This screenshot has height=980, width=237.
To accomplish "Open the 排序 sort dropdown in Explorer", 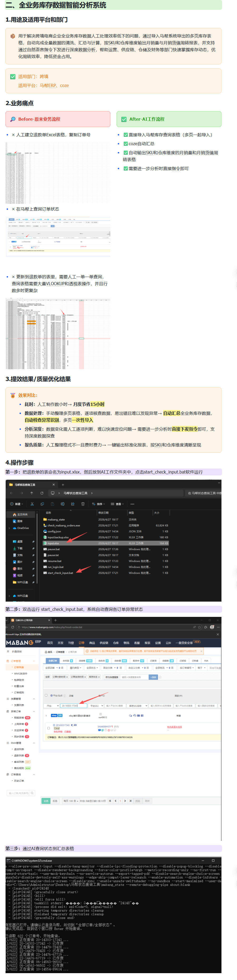I will 98,504.
